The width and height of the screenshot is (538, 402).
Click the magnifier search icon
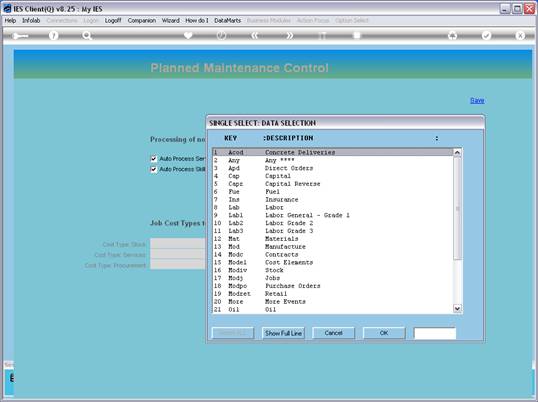[87, 35]
